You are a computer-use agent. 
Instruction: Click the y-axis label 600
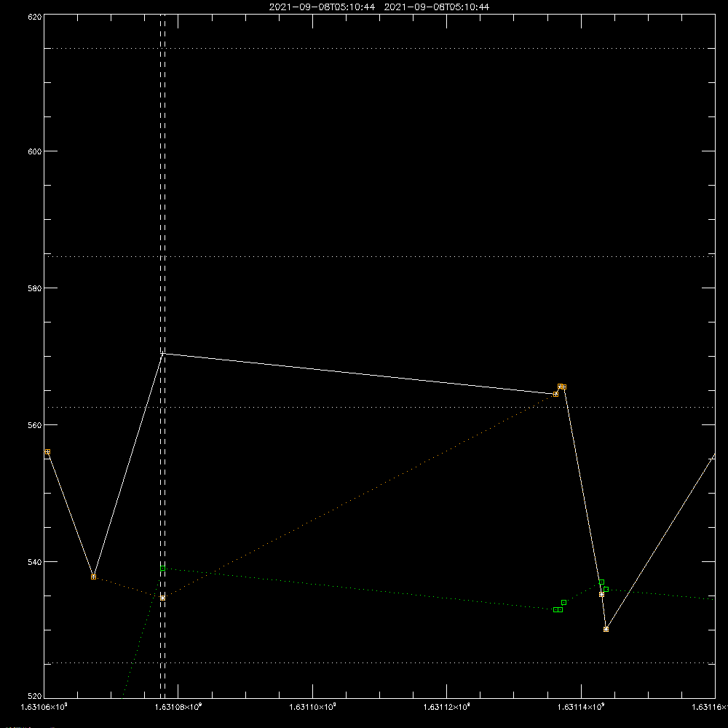(x=35, y=151)
